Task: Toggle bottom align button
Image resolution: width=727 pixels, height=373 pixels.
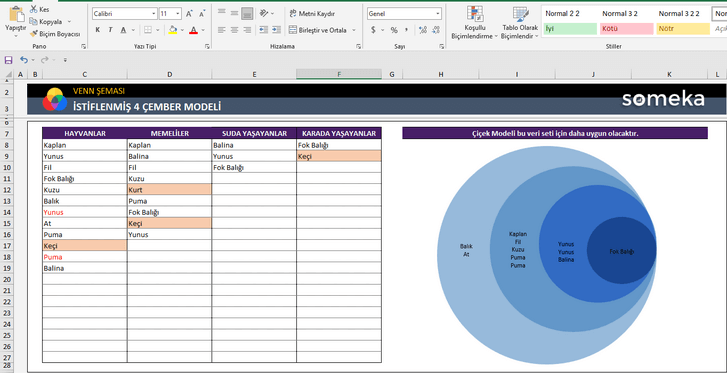Action: (248, 13)
